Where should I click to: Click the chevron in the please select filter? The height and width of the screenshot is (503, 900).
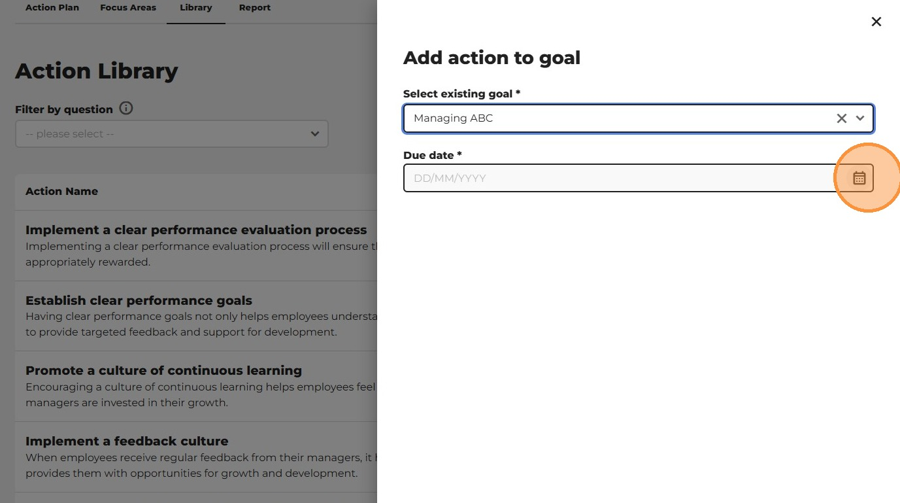[x=315, y=134]
